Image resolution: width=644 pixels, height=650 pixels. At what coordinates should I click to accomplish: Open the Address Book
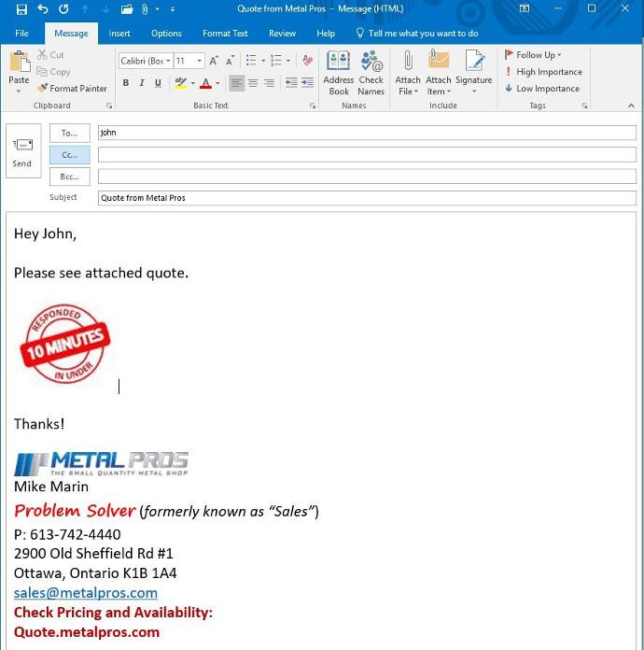click(339, 73)
